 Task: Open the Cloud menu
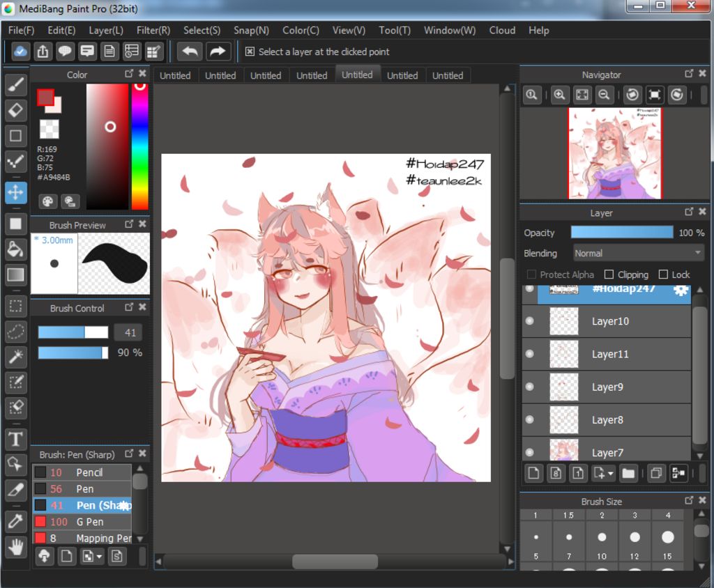(x=502, y=31)
